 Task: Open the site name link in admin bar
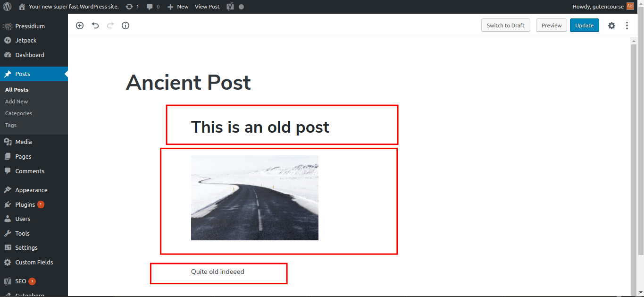74,7
